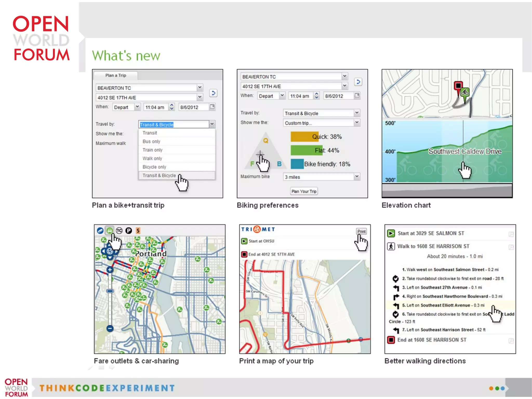The image size is (532, 399).
Task: Click the green bicycle marker on elevation map
Action: pos(465,93)
